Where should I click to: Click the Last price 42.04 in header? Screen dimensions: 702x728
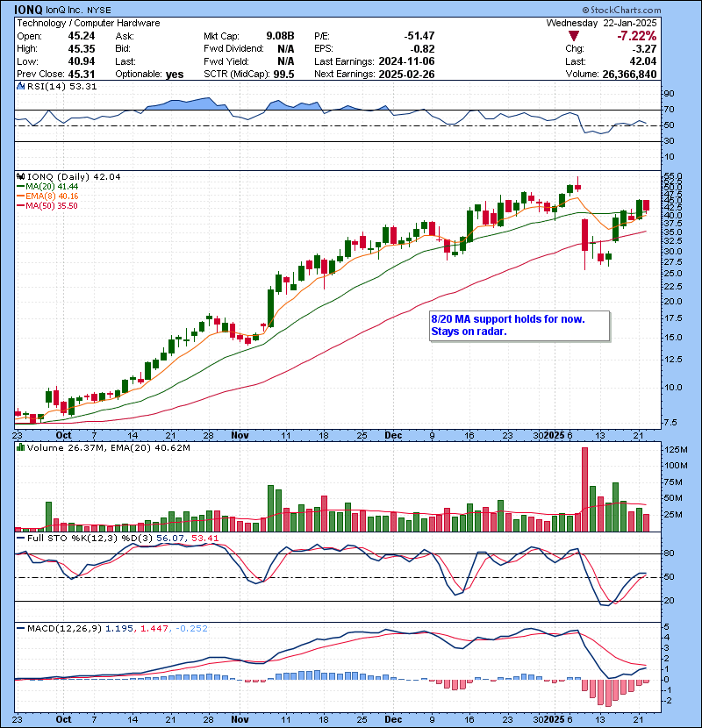pyautogui.click(x=643, y=61)
